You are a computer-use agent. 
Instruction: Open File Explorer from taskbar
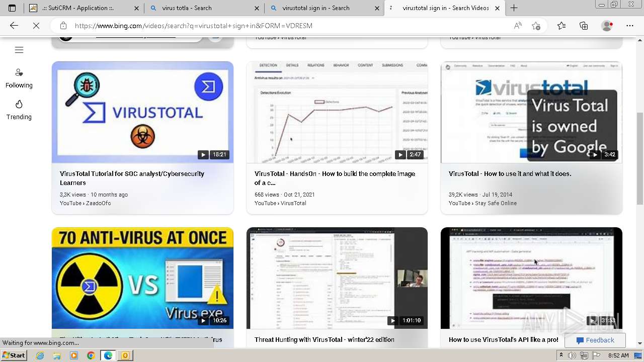tap(57, 355)
